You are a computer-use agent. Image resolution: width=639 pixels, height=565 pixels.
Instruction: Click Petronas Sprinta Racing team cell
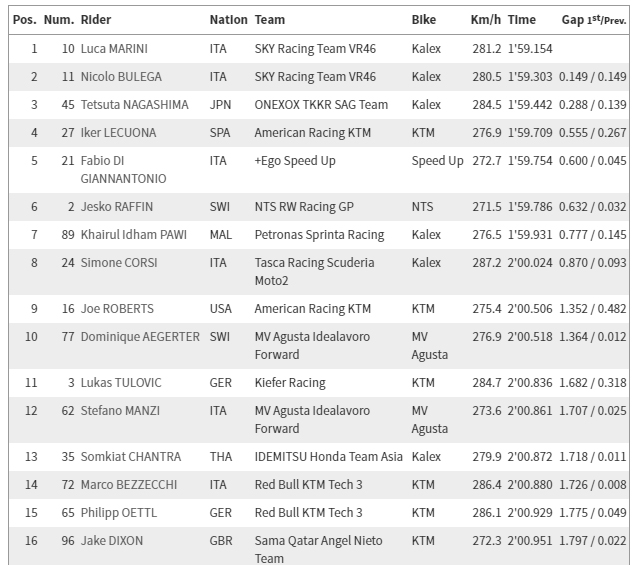pos(319,235)
